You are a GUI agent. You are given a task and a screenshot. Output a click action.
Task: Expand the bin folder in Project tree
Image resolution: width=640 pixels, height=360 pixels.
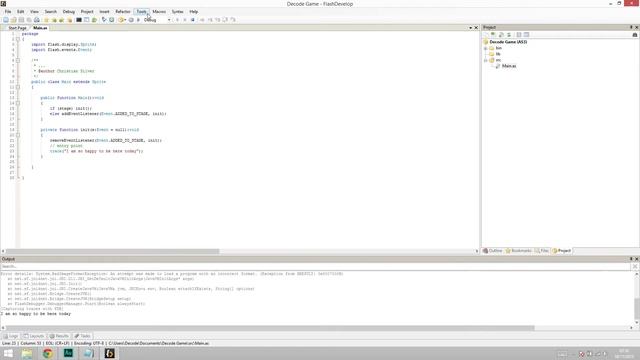tap(485, 48)
